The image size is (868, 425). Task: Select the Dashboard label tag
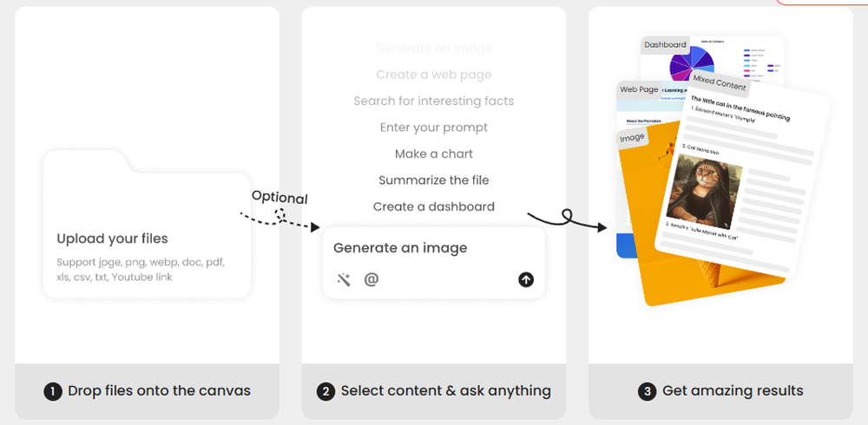[665, 45]
